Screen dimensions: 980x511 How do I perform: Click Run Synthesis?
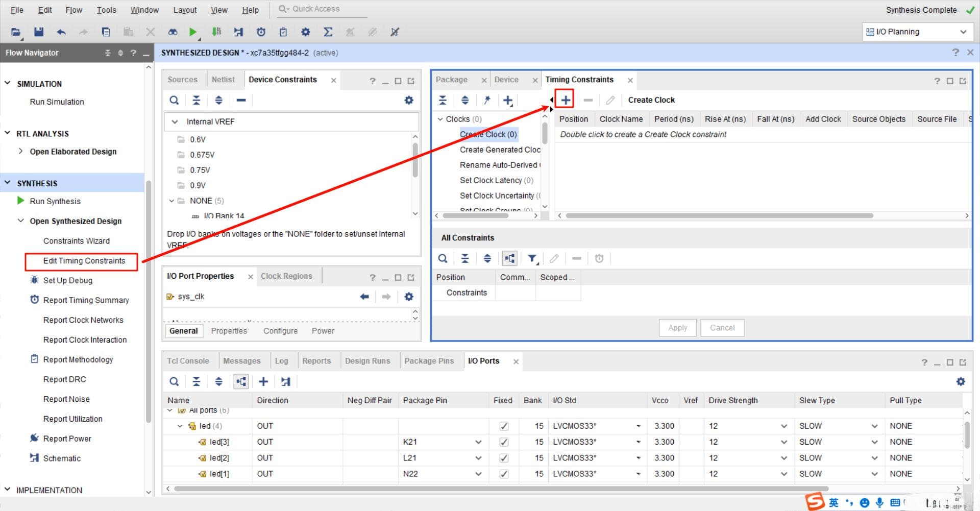pyautogui.click(x=55, y=201)
